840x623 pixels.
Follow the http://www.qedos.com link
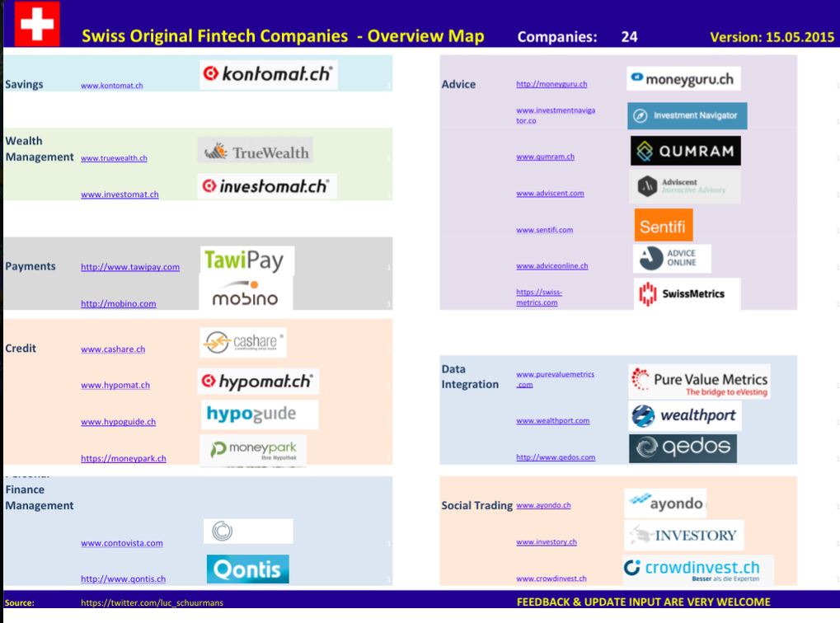(556, 457)
